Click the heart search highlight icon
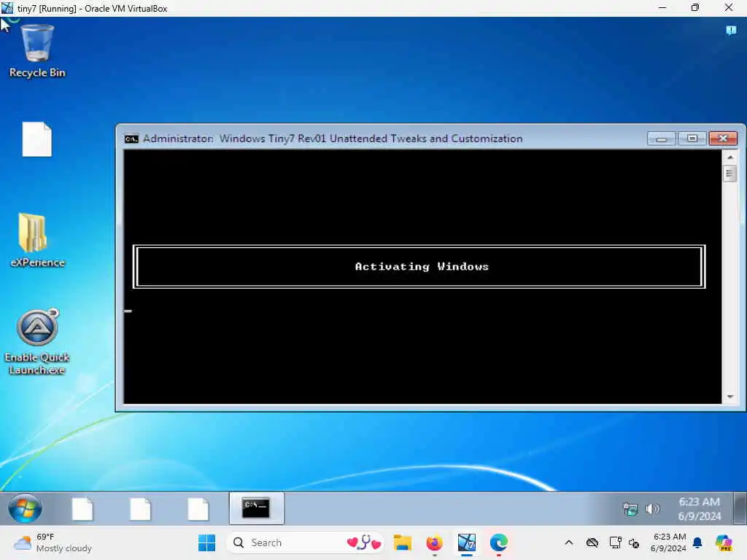The width and height of the screenshot is (747, 560). pyautogui.click(x=364, y=542)
